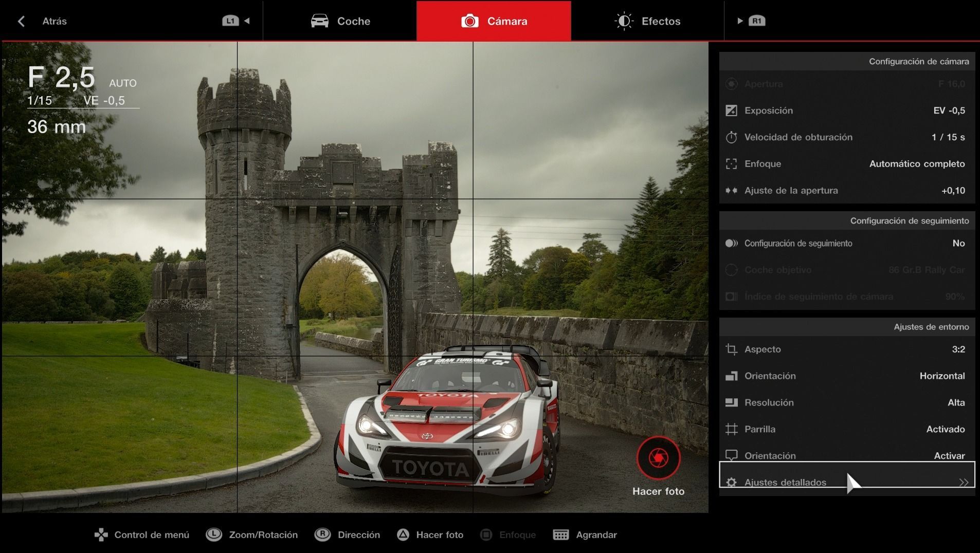Click the Ajustes detallados gear icon
This screenshot has height=553, width=980.
pos(731,482)
